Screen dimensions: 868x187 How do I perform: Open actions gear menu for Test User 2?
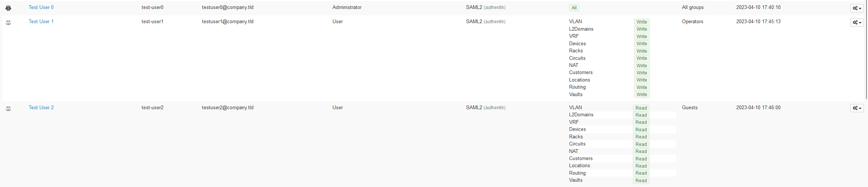857,108
